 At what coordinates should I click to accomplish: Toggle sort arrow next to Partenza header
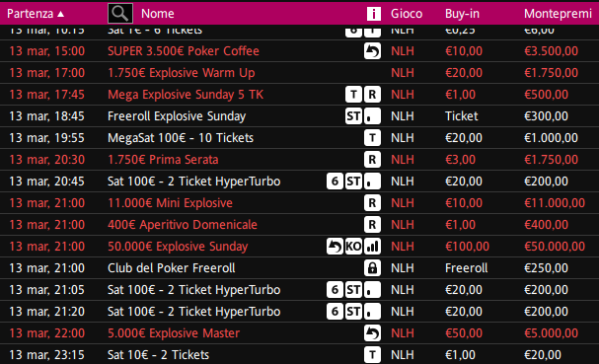pyautogui.click(x=61, y=14)
